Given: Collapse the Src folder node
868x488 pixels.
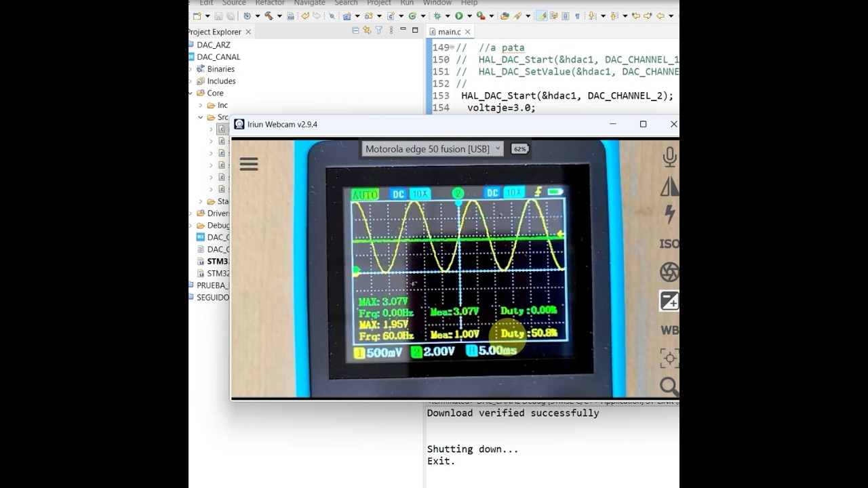Looking at the screenshot, I should tap(201, 117).
